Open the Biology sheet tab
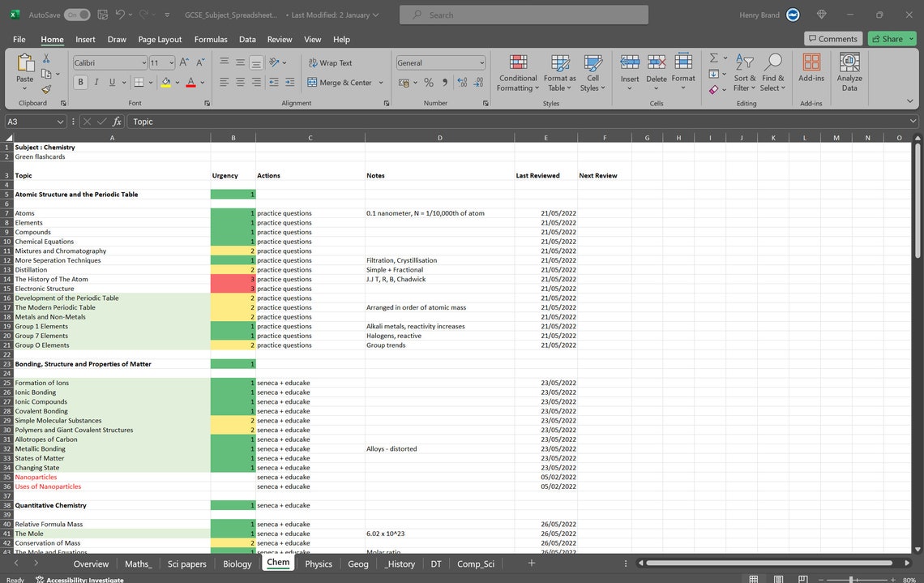The height and width of the screenshot is (583, 924). [237, 563]
